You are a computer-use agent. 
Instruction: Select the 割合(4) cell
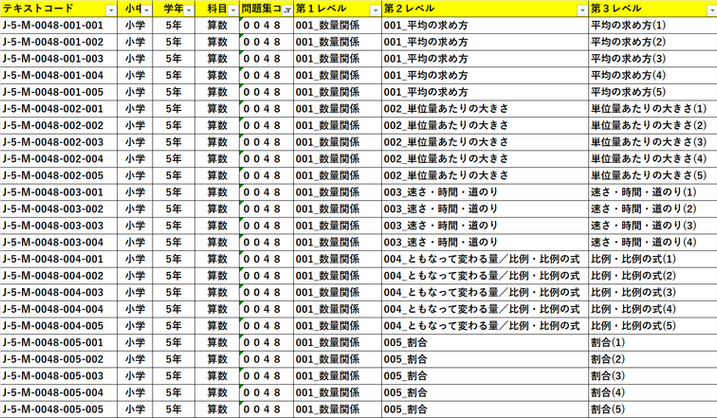pyautogui.click(x=653, y=392)
